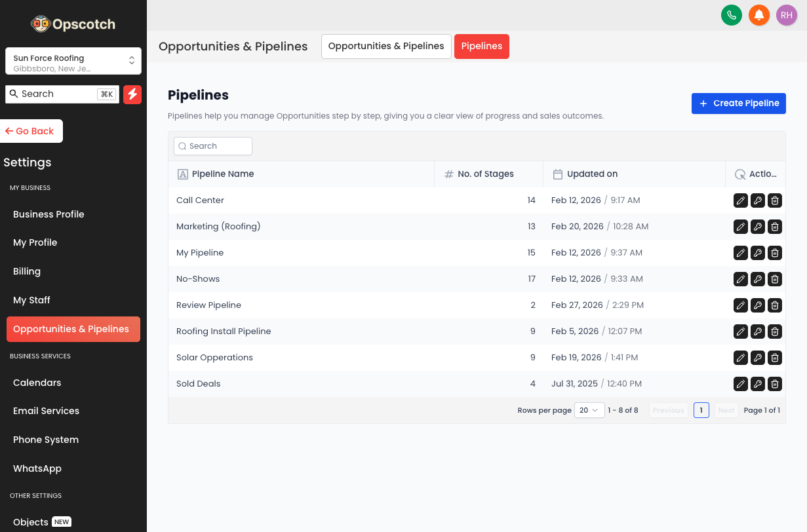Viewport: 807px width, 532px height.
Task: Open Calendars in the settings sidebar
Action: [x=37, y=383]
